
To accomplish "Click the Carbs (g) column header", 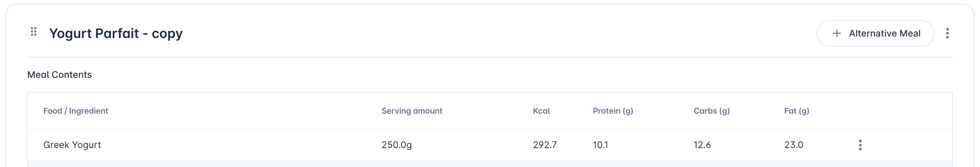I will 711,111.
